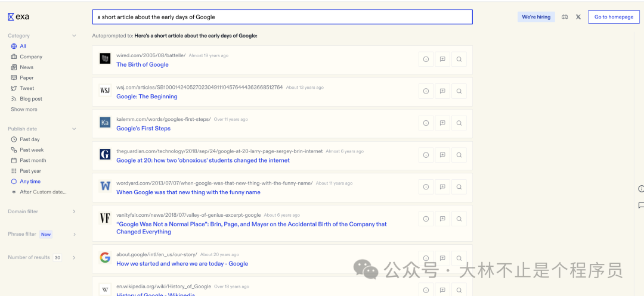The height and width of the screenshot is (296, 644).
Task: Click comment icon for Google's First Steps
Action: click(442, 123)
